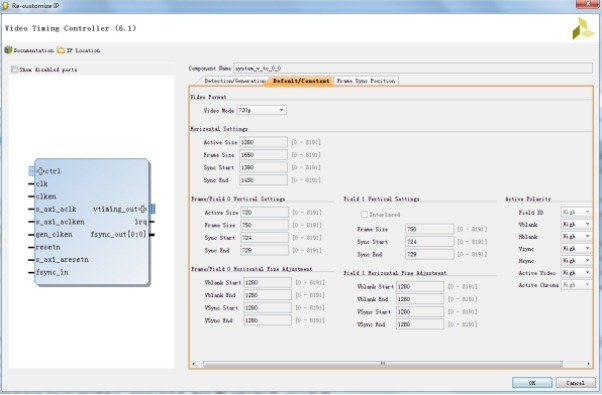Expand the ctrl bus interface plus icon
Image resolution: width=602 pixels, height=395 pixels.
[x=40, y=171]
